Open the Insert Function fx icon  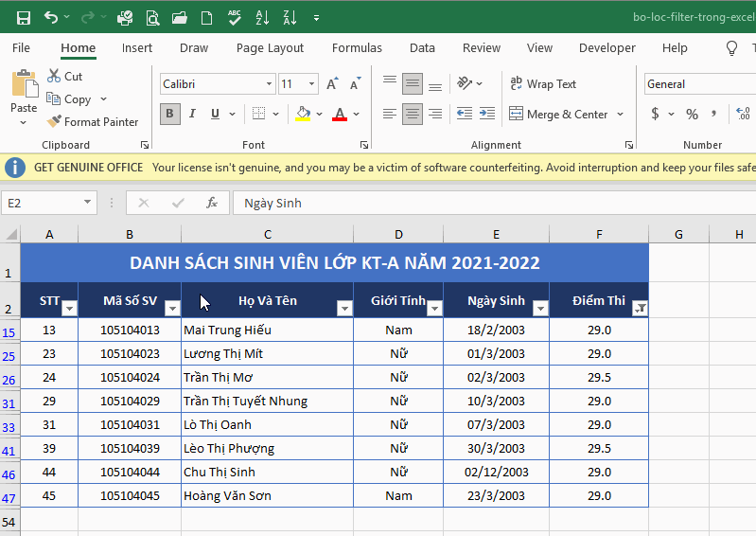tap(212, 203)
